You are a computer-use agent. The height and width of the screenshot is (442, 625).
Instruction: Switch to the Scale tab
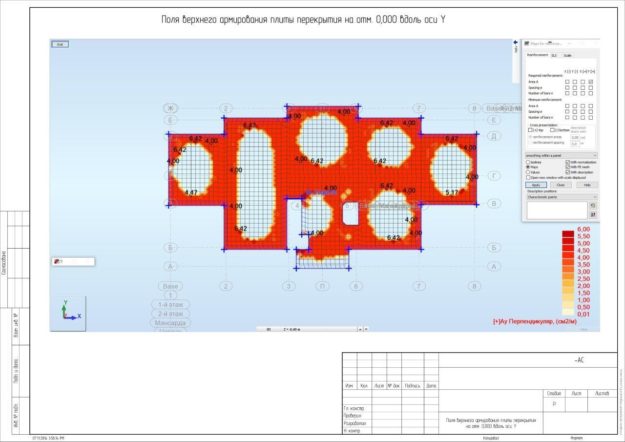pyautogui.click(x=568, y=55)
